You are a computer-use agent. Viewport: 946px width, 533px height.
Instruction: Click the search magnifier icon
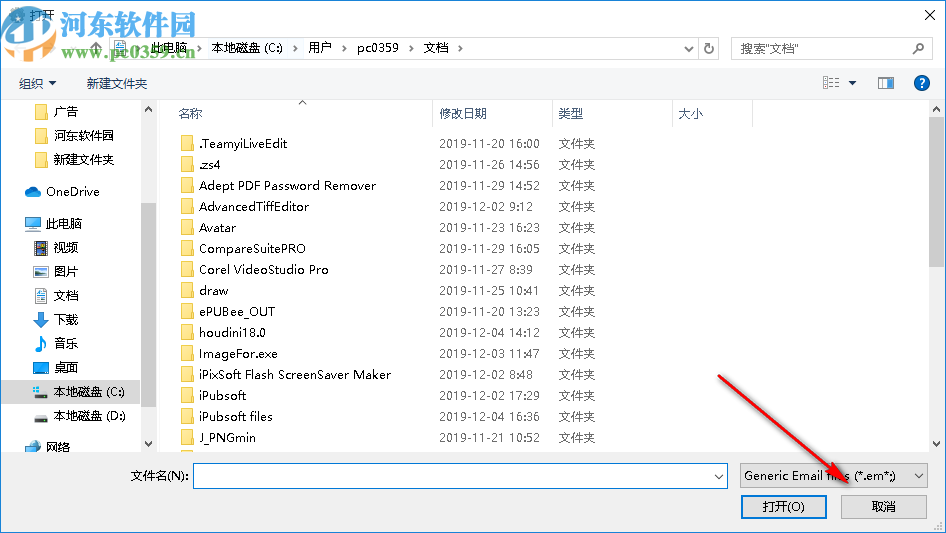coord(918,48)
